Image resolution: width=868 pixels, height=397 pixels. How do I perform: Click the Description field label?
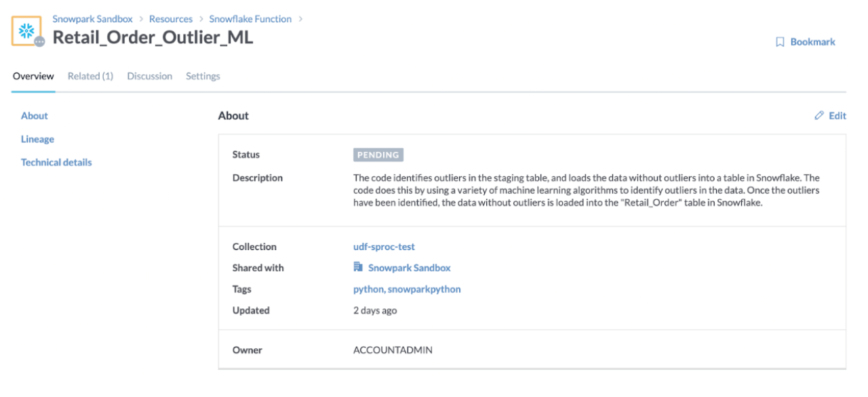[258, 177]
